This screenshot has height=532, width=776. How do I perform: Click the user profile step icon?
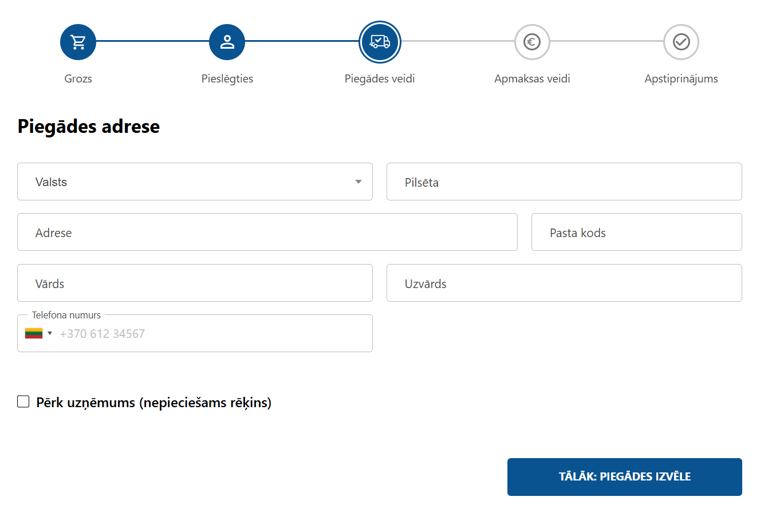point(227,42)
